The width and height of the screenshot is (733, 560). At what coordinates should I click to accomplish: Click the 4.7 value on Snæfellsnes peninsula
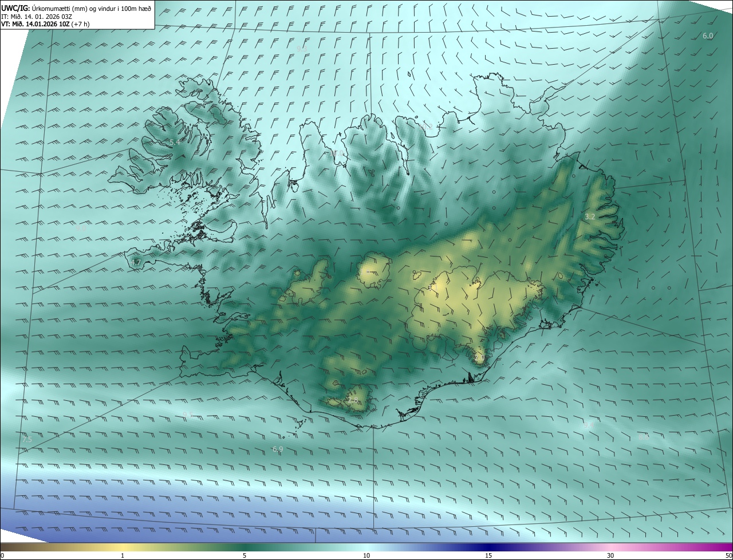pos(136,263)
